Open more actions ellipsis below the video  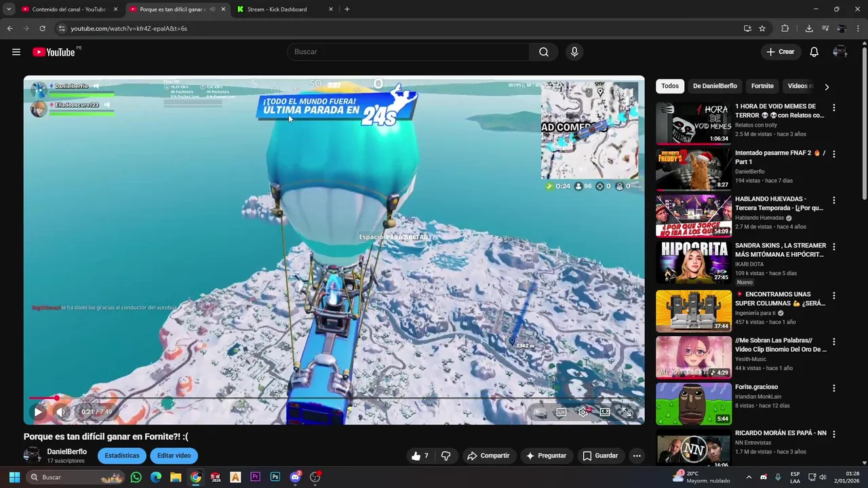(637, 456)
